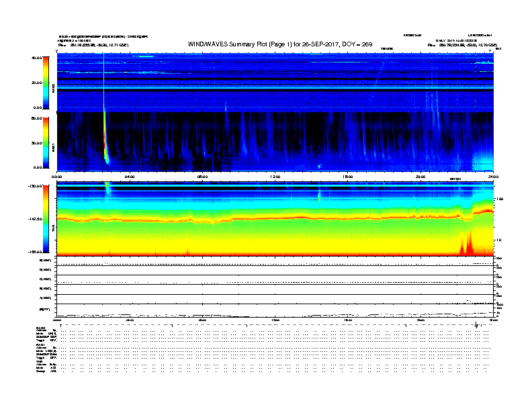Select the RAD2 color scale bar

coord(46,83)
